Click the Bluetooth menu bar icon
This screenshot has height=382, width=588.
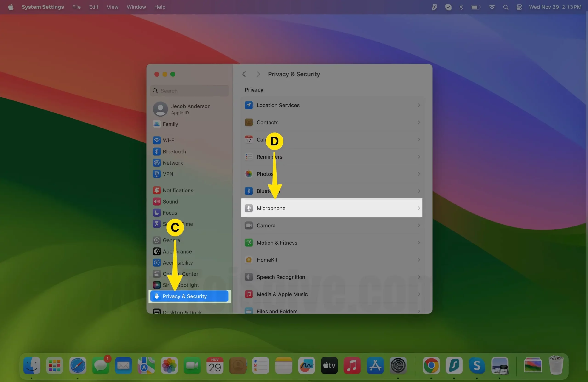coord(461,7)
